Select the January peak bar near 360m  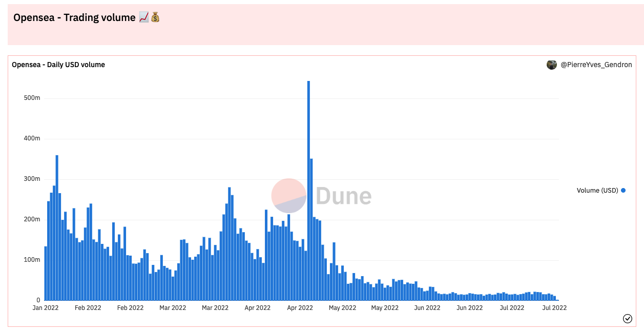tap(57, 228)
